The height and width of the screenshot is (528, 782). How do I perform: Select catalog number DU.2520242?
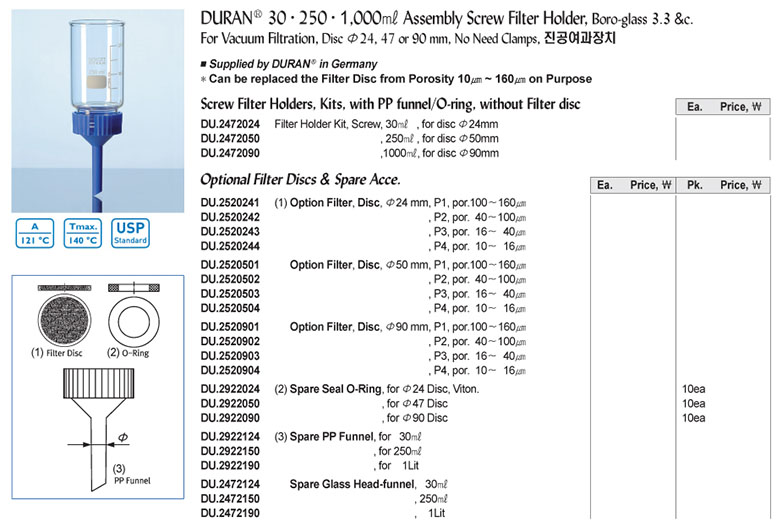click(230, 217)
